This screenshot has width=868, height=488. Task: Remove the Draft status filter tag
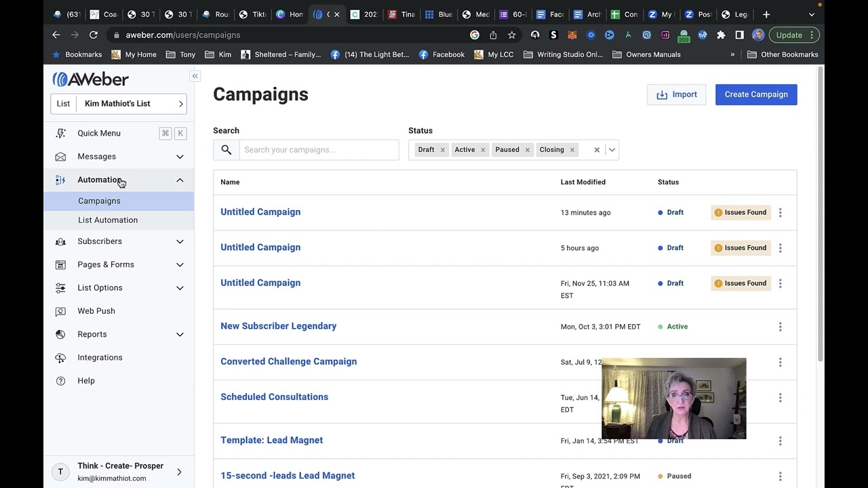point(442,150)
